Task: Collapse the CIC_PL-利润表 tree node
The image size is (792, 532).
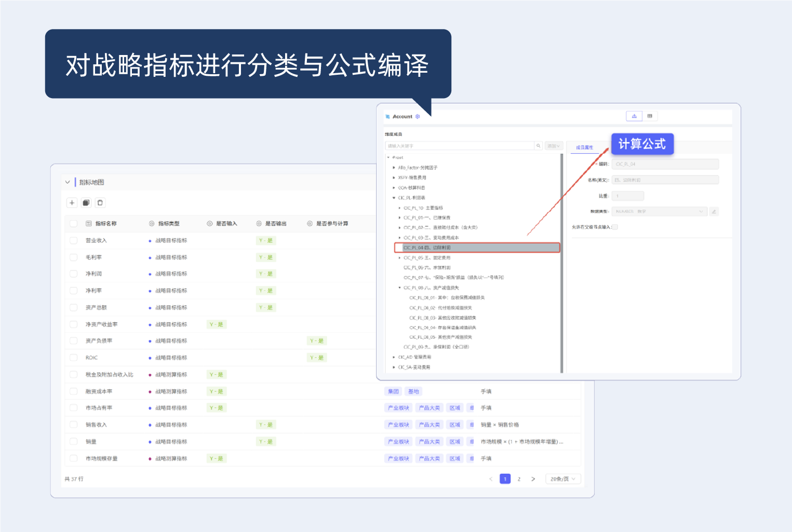Action: 394,198
